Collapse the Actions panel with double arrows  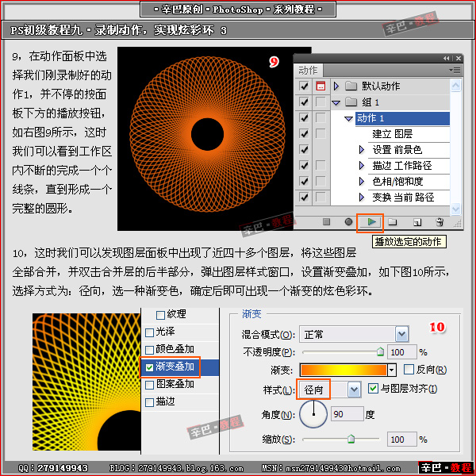[x=446, y=58]
